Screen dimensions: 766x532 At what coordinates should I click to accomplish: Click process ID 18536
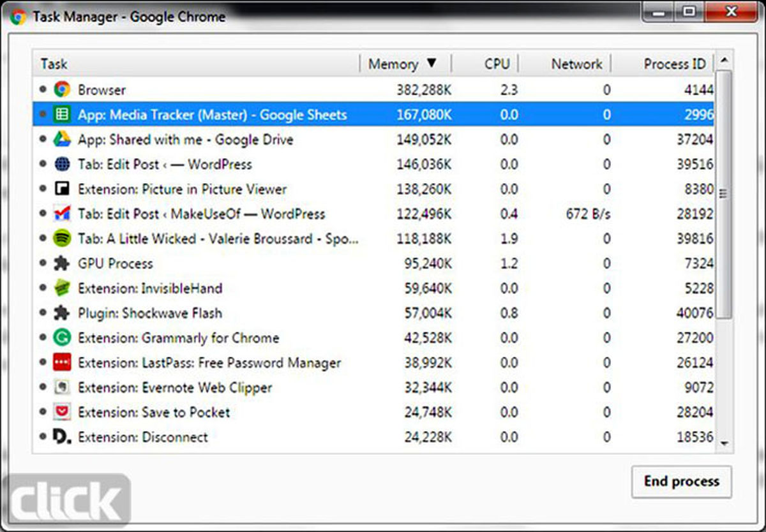coord(695,437)
